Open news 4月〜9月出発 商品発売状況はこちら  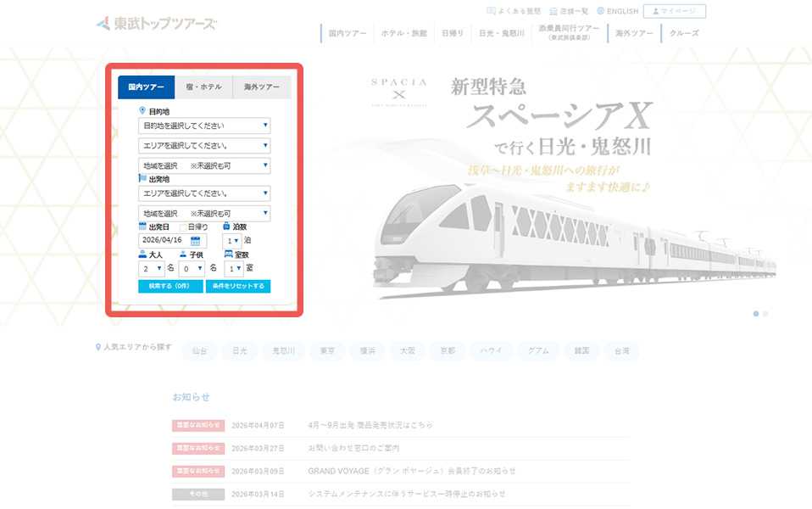click(370, 425)
